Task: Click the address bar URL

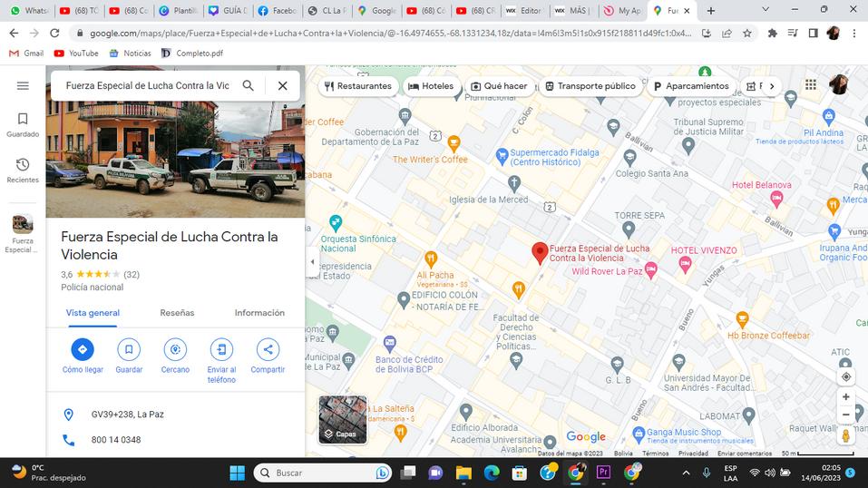Action: tap(390, 34)
